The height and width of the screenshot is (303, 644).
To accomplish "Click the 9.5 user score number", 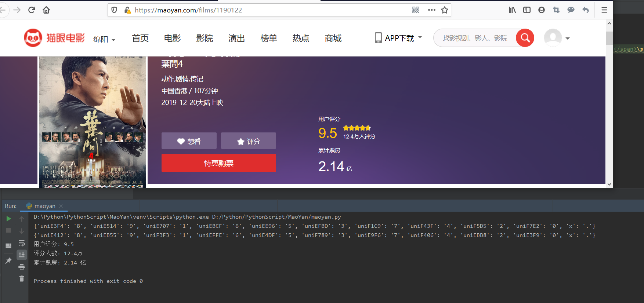I will (x=328, y=133).
